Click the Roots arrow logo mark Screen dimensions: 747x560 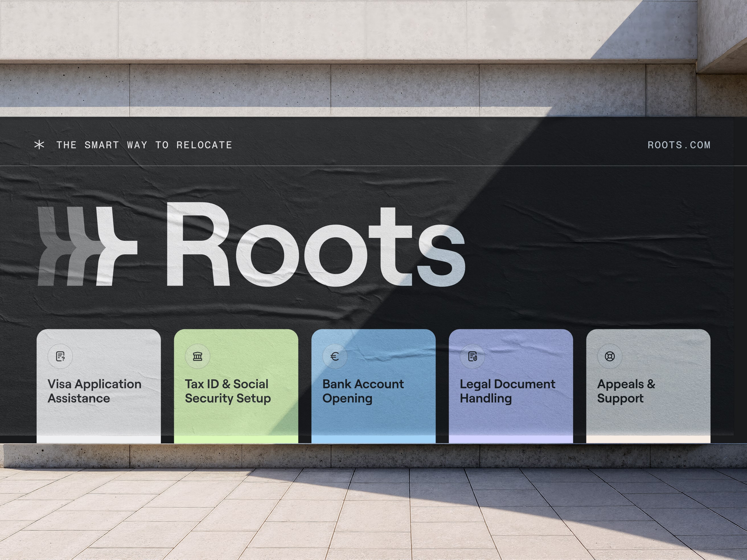pos(87,246)
